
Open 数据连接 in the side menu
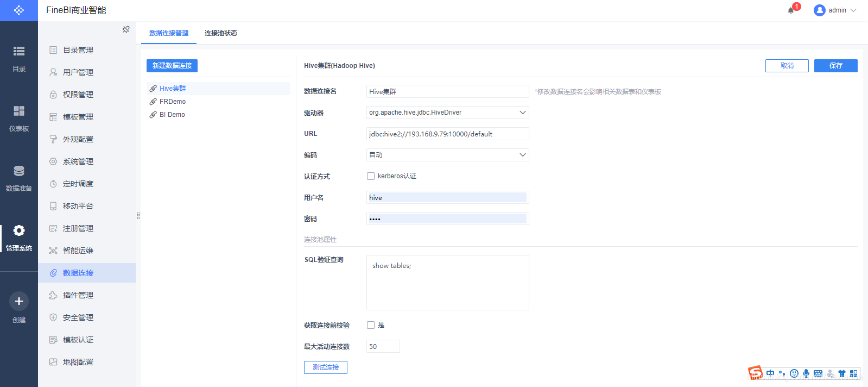coord(87,273)
